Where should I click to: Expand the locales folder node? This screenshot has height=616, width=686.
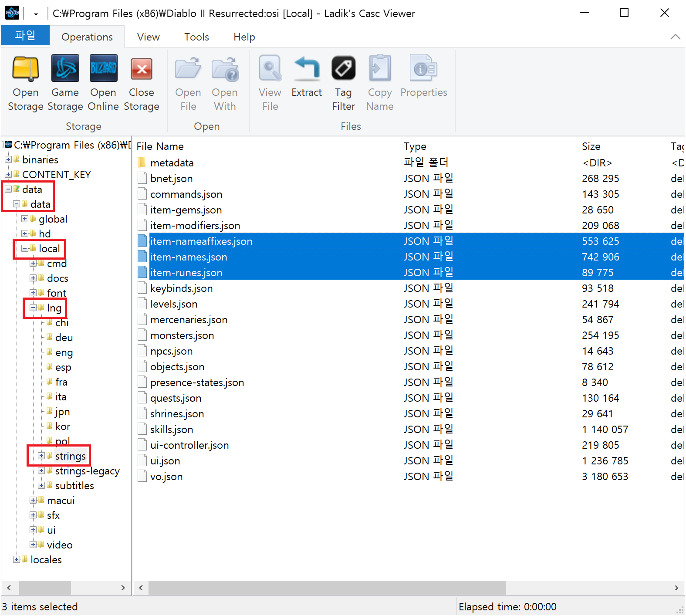click(x=17, y=559)
